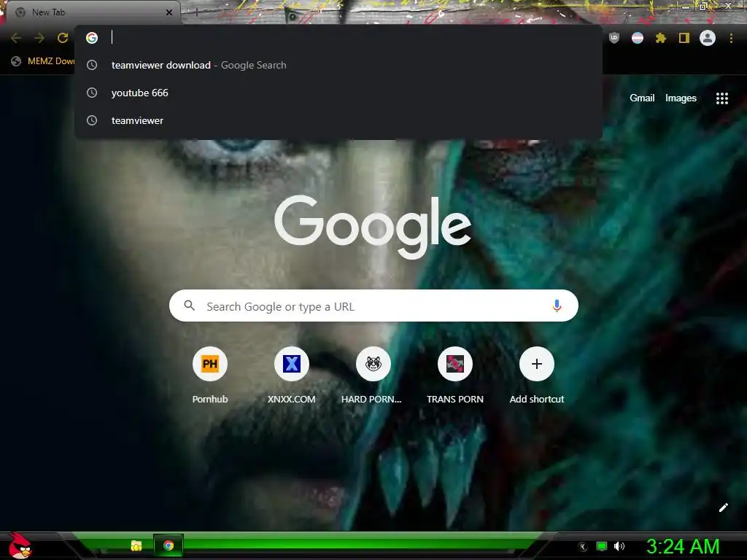Click the Google search box
Image resolution: width=747 pixels, height=560 pixels.
coord(373,306)
